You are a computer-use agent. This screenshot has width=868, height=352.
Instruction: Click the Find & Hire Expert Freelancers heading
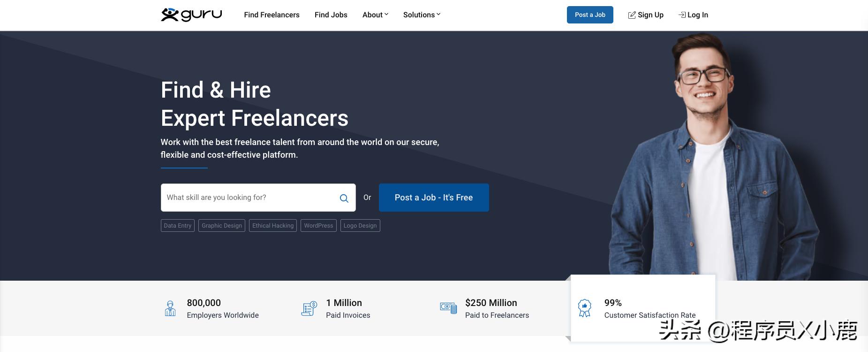click(x=255, y=104)
